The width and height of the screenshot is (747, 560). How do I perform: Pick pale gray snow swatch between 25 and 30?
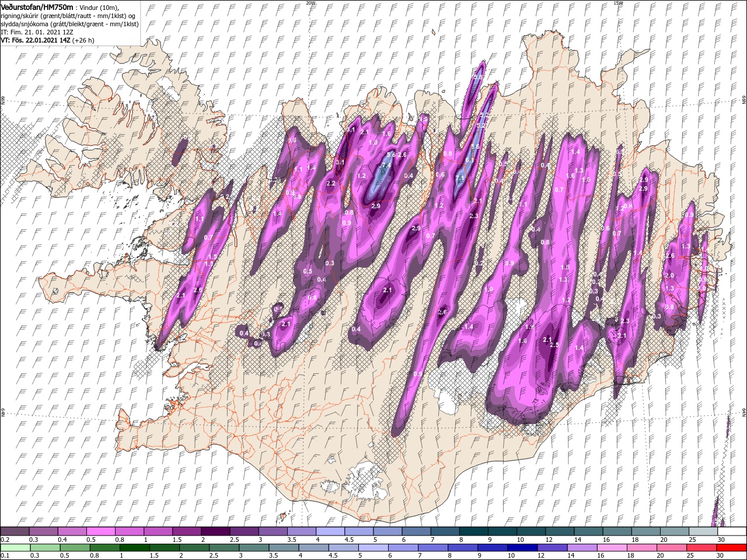tap(703, 531)
